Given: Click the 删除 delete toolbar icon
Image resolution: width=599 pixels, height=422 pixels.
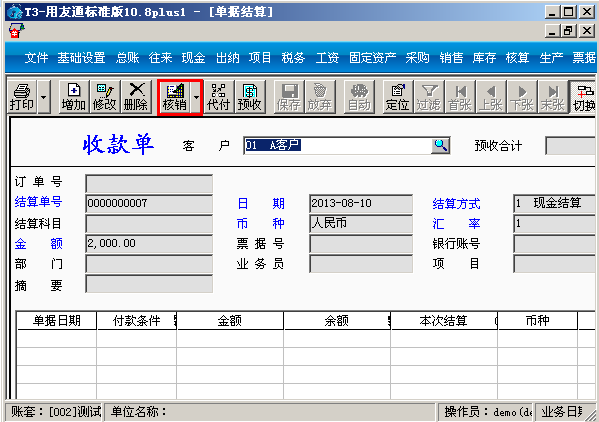Looking at the screenshot, I should click(136, 97).
